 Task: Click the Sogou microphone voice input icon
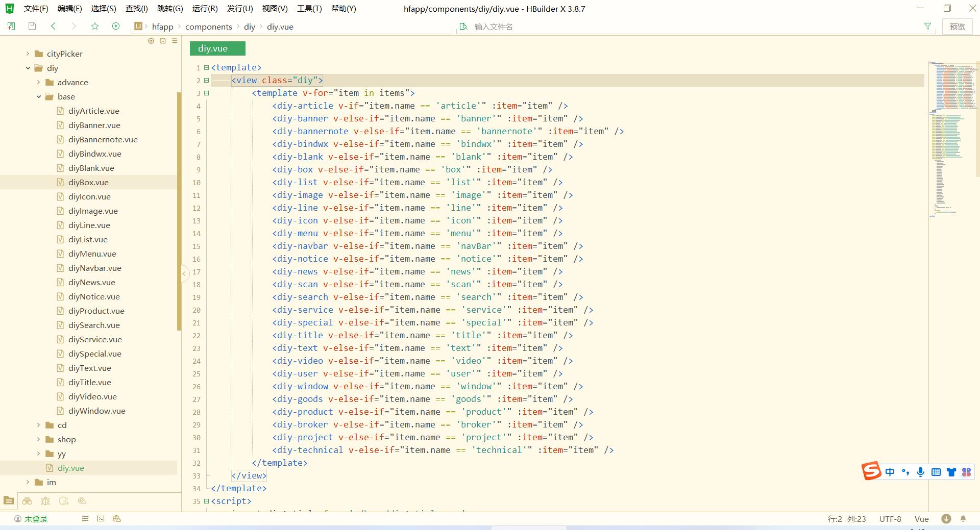(920, 472)
